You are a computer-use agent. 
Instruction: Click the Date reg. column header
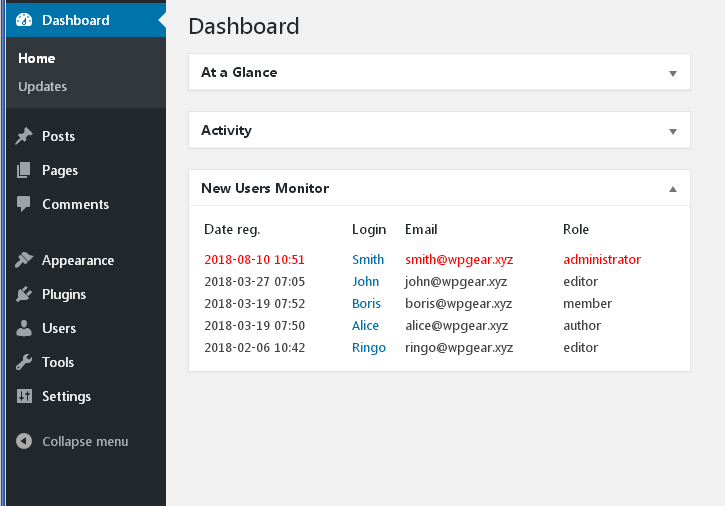click(232, 229)
